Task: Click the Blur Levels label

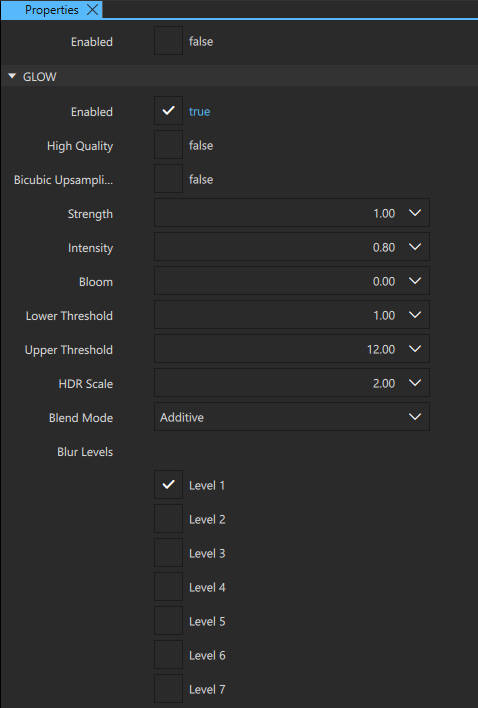Action: 85,452
